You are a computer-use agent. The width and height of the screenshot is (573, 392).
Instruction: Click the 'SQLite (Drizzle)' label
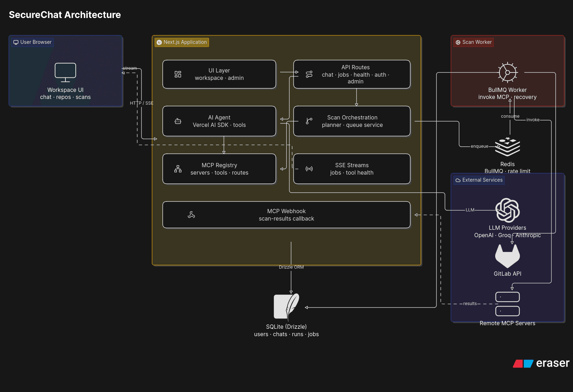pos(286,327)
